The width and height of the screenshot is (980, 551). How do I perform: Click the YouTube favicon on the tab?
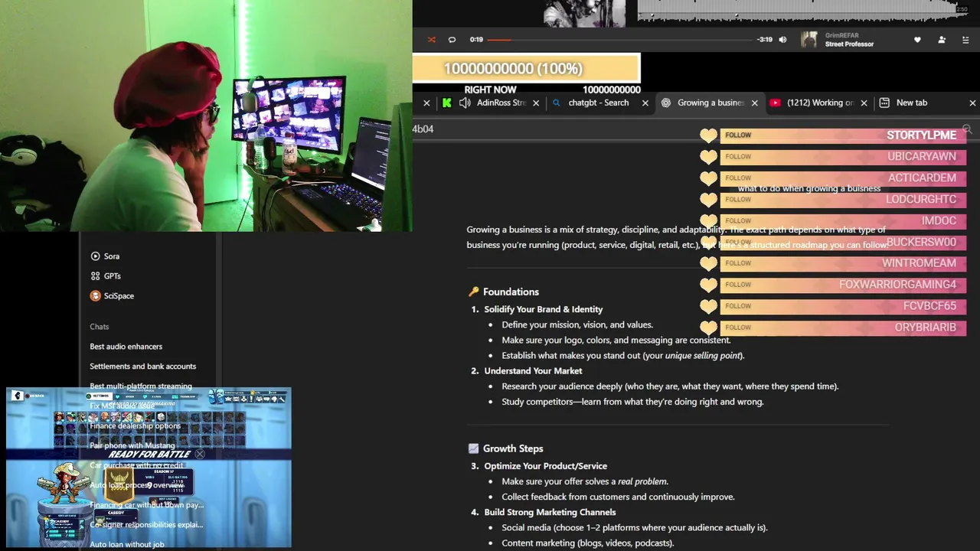pos(775,103)
